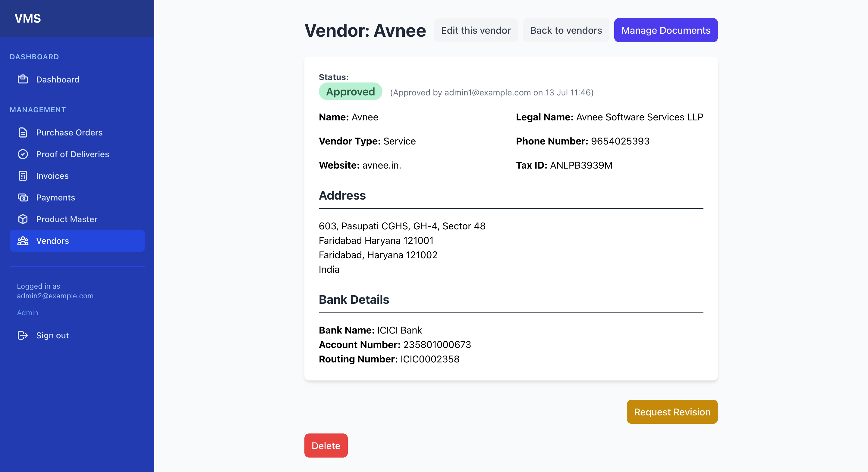Select the Purchase Orders document icon
Viewport: 868px width, 472px height.
(23, 132)
